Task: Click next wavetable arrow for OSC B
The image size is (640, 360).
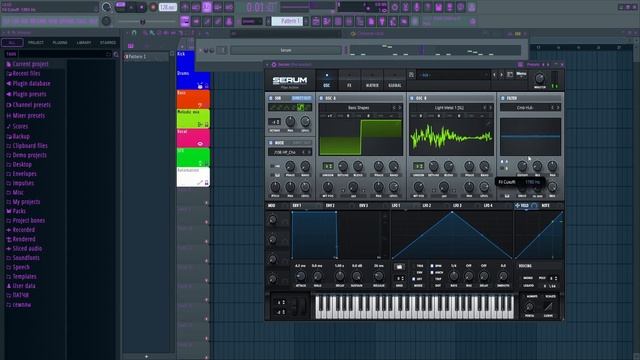Action: (x=491, y=108)
